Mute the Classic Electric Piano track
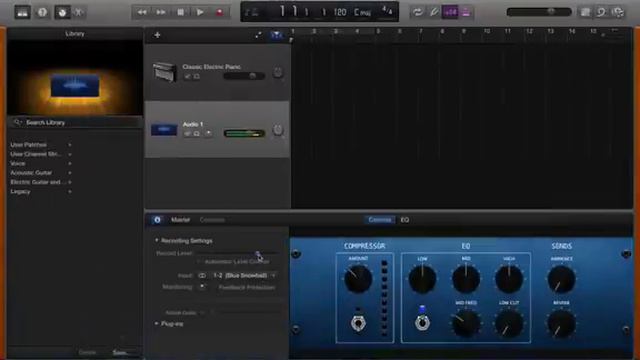The width and height of the screenshot is (640, 360). (187, 76)
